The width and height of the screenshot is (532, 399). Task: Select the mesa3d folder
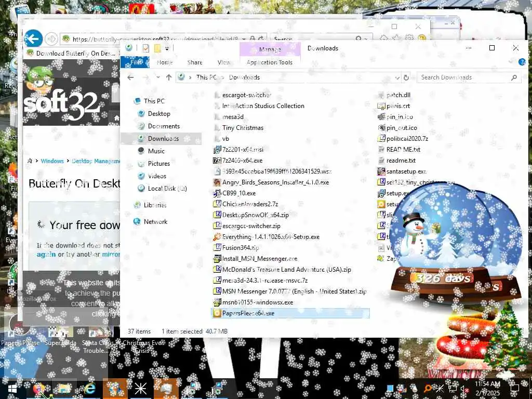point(229,117)
